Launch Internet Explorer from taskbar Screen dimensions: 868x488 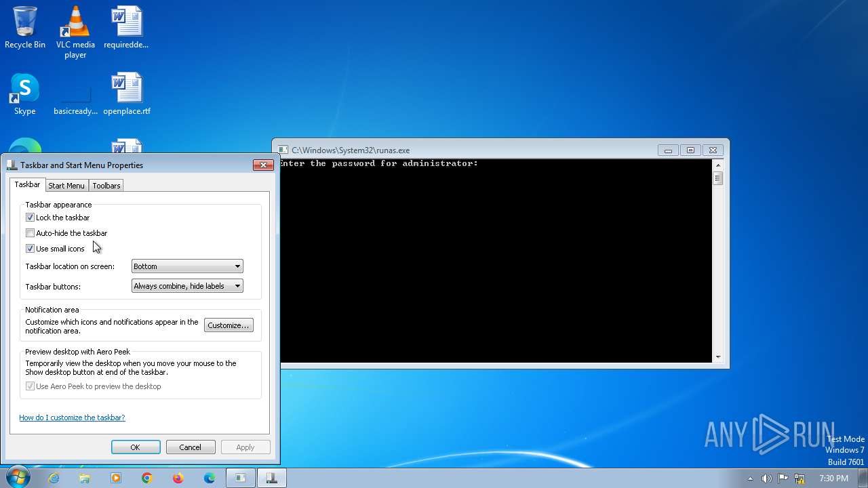click(x=54, y=478)
